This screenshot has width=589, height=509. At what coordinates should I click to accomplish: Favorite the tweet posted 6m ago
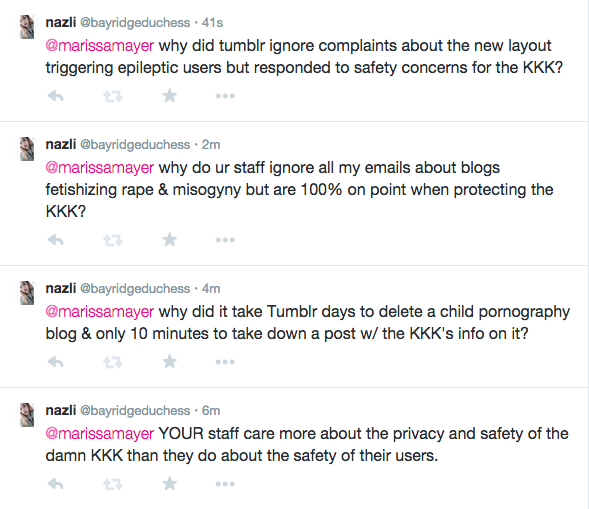pyautogui.click(x=169, y=483)
